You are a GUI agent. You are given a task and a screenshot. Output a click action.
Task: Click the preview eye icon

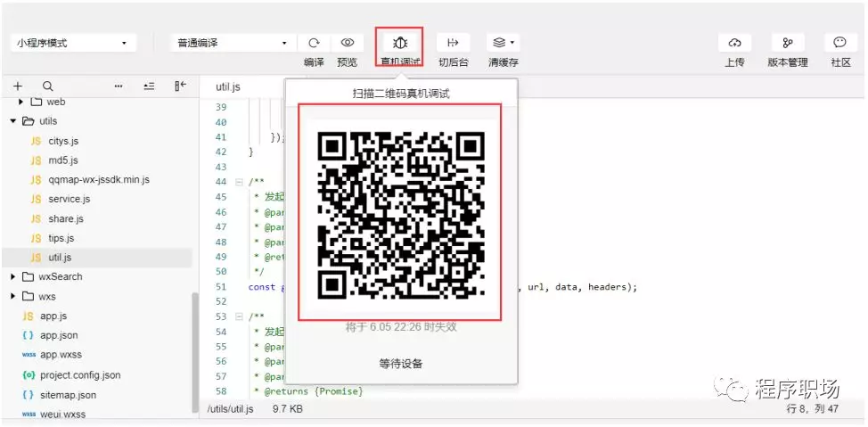347,43
